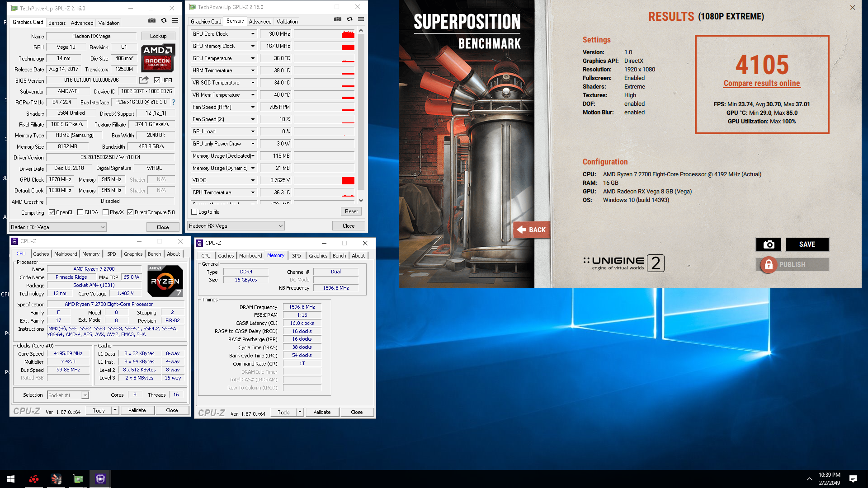Open the Action Center notification icon
Viewport: 868px width, 488px height.
coord(853,479)
